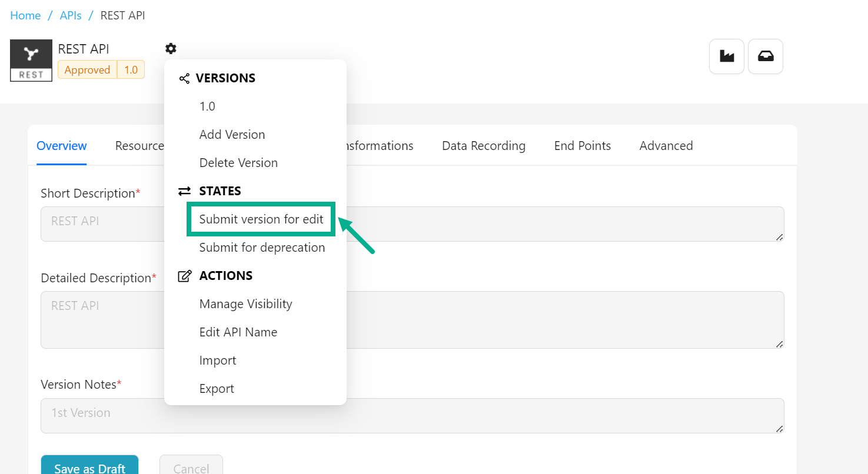The width and height of the screenshot is (868, 474).
Task: Click Submit version for edit
Action: (x=261, y=219)
